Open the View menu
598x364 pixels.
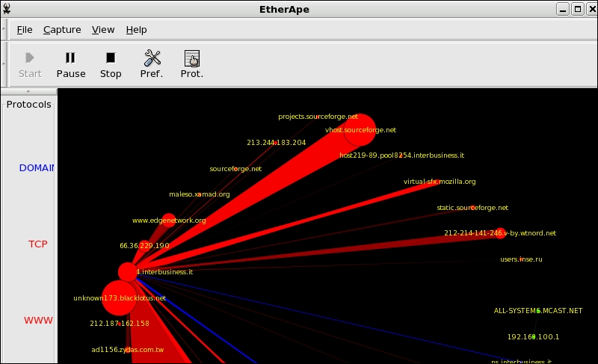(x=103, y=30)
